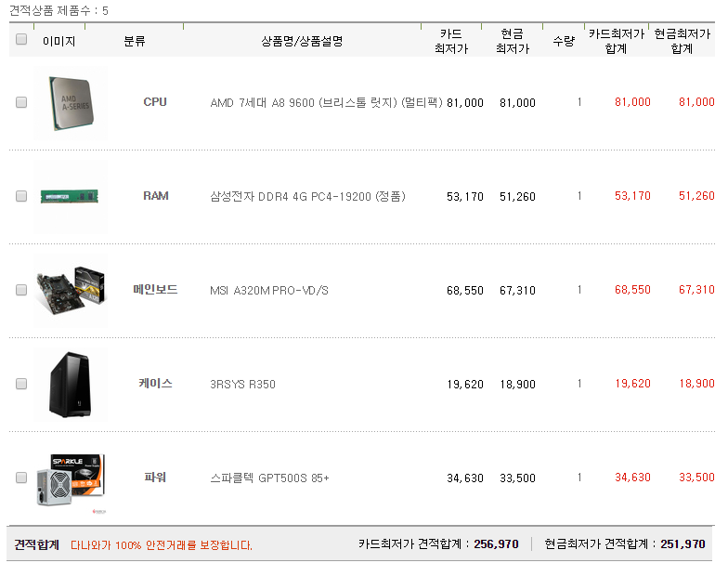
Task: View the MSI motherboard product image
Action: (x=71, y=291)
